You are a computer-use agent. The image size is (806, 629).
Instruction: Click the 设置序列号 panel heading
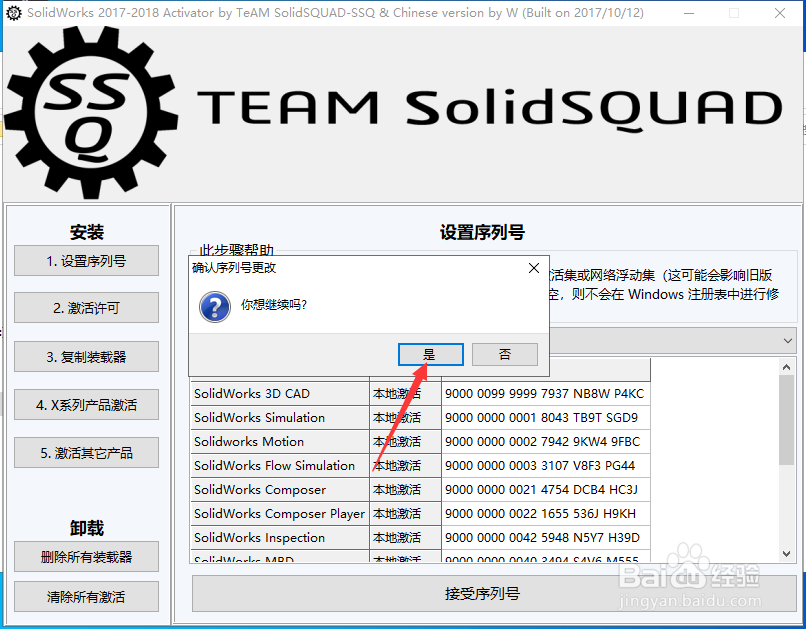(482, 232)
